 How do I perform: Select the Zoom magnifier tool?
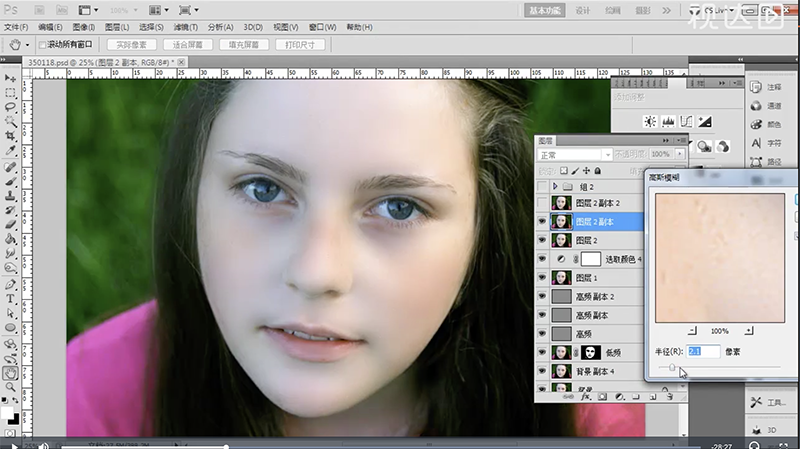click(10, 388)
